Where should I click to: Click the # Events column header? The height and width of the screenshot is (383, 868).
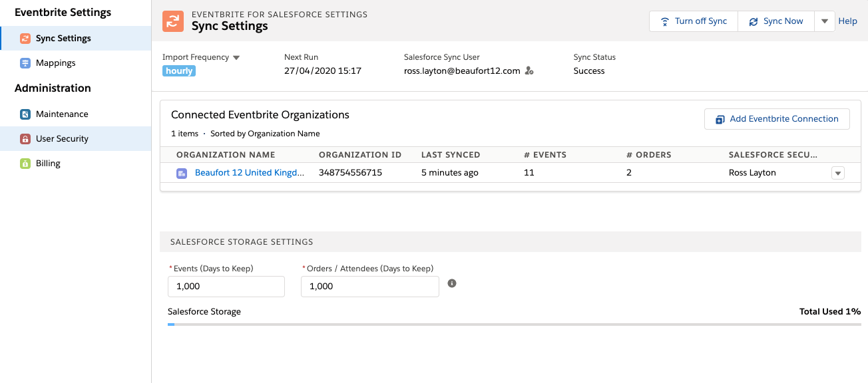tap(545, 155)
